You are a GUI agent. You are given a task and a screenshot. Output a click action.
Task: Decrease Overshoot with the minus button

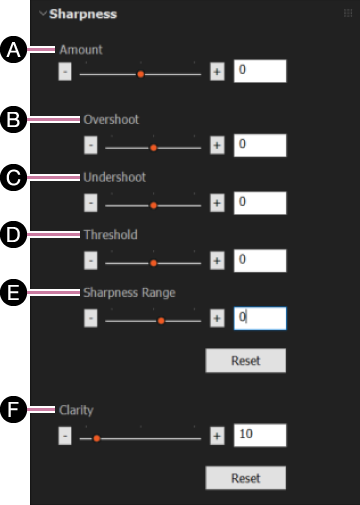91,145
